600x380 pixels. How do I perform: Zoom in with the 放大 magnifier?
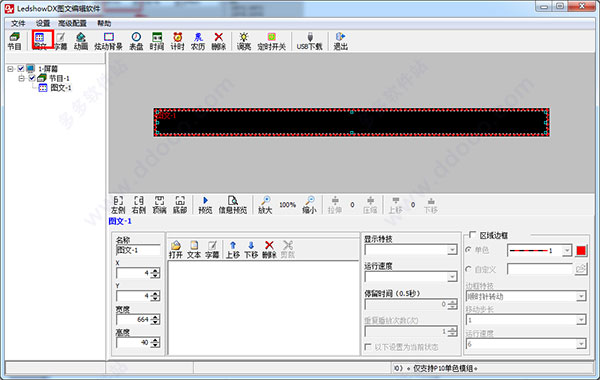click(x=265, y=205)
